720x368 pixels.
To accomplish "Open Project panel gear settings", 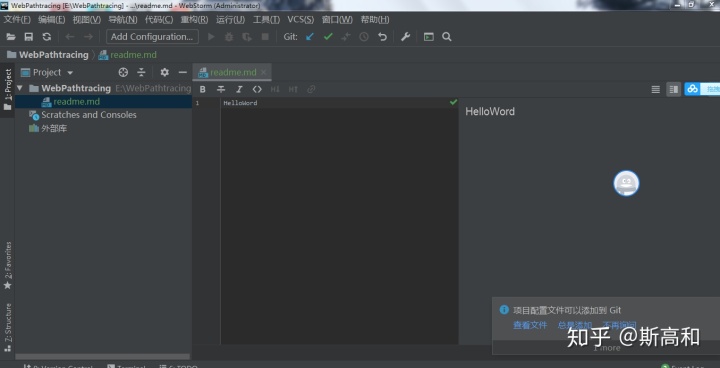I will tap(164, 72).
